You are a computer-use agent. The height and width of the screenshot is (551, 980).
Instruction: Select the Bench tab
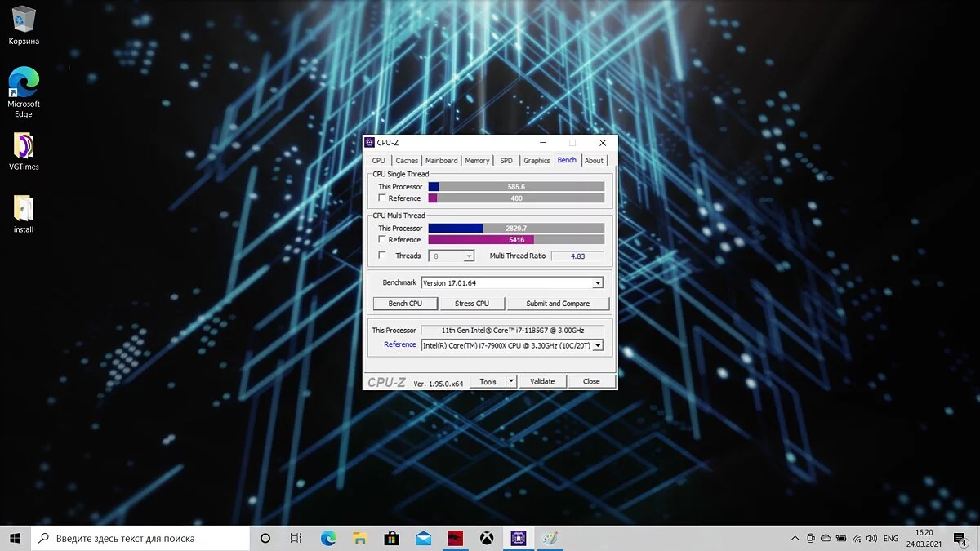pyautogui.click(x=567, y=160)
